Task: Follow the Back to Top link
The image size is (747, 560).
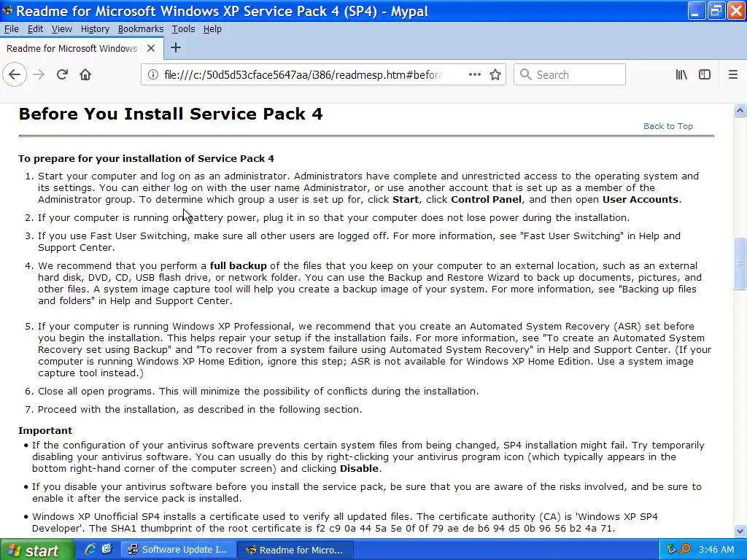Action: pos(668,126)
